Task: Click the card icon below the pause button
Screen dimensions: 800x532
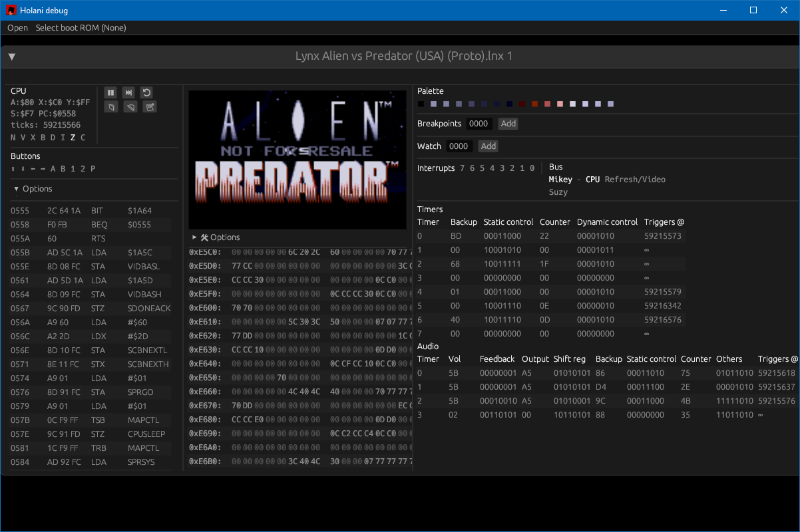Action: pyautogui.click(x=111, y=106)
